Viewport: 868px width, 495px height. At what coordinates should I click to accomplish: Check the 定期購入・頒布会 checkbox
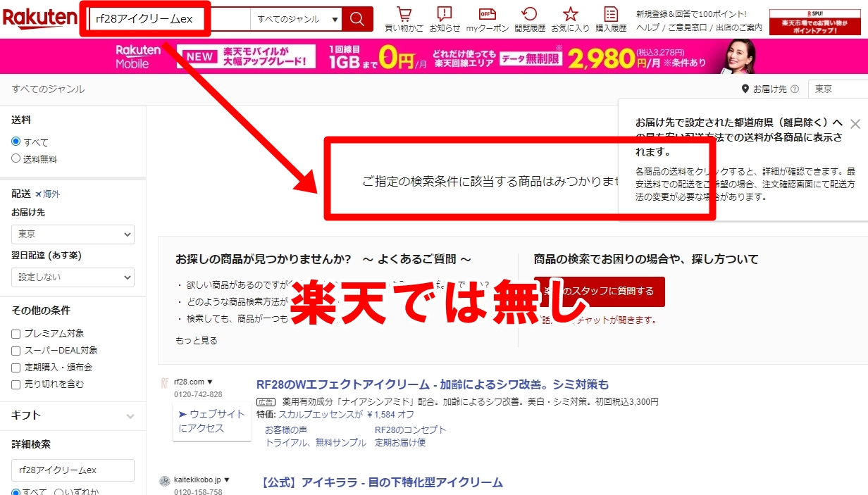16,368
